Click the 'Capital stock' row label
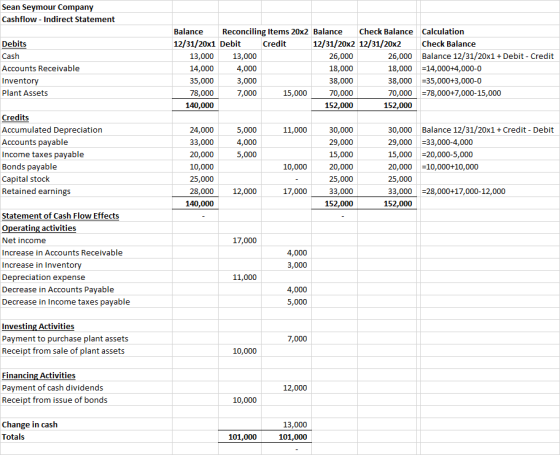Screen dimensions: 560x455 (x=26, y=179)
